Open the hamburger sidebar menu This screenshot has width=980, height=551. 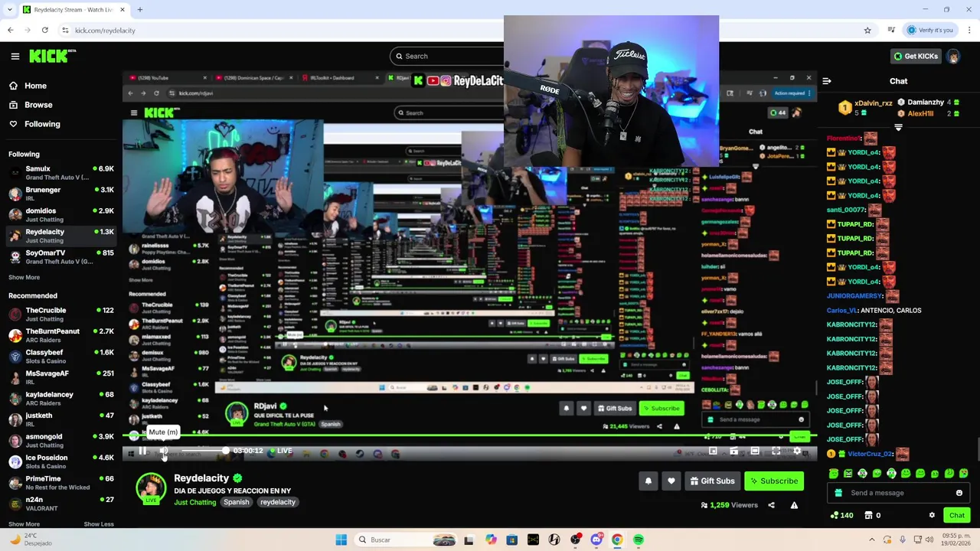pyautogui.click(x=15, y=56)
